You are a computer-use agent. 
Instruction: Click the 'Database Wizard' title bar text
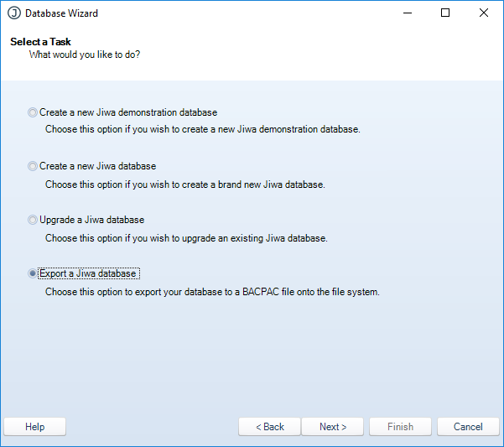point(61,13)
